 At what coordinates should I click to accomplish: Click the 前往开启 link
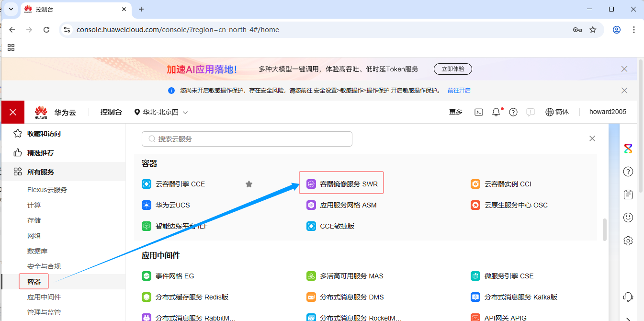[459, 91]
